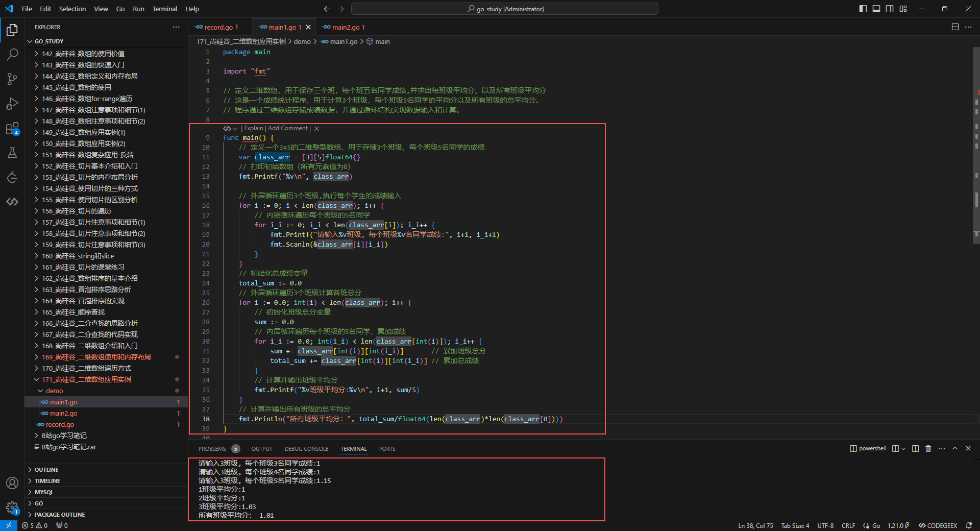Open the Source Control view
The width and height of the screenshot is (980, 531).
(12, 79)
